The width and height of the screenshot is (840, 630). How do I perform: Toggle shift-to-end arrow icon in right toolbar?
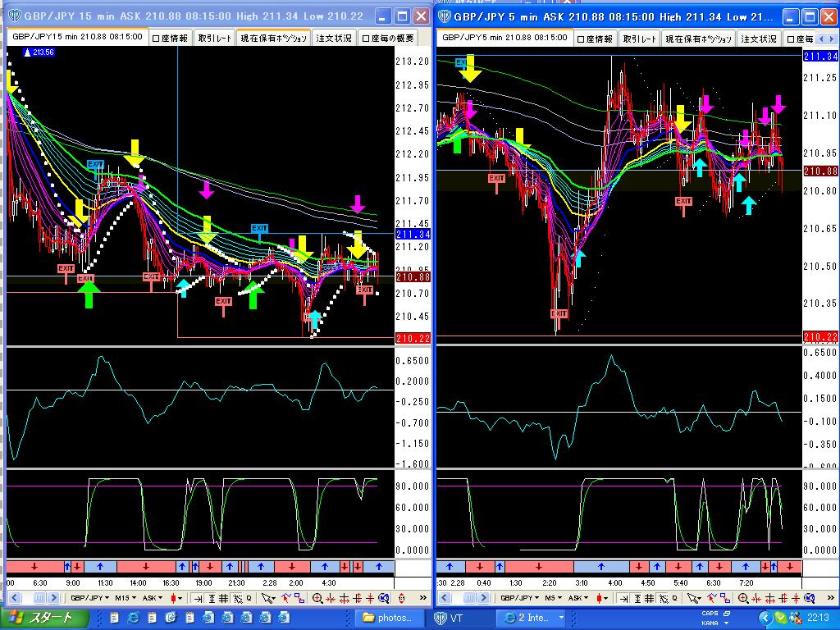[623, 598]
